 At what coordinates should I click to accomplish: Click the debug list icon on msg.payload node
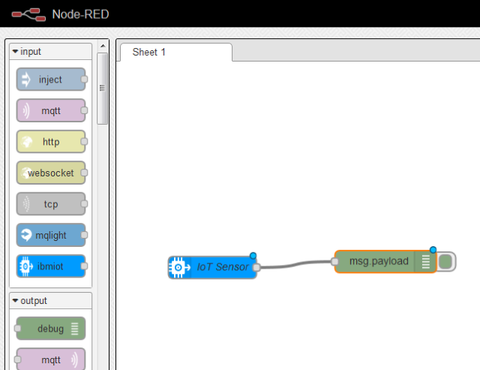coord(426,262)
